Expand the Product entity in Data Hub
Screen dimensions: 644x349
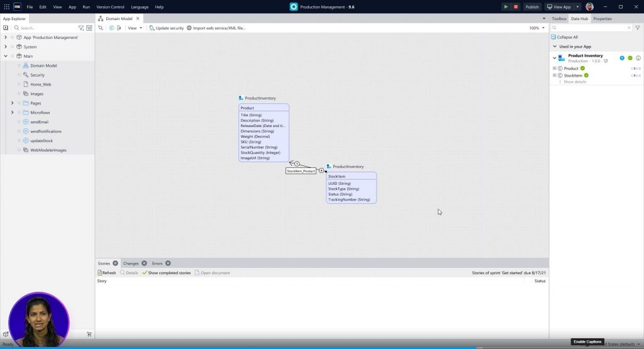555,69
